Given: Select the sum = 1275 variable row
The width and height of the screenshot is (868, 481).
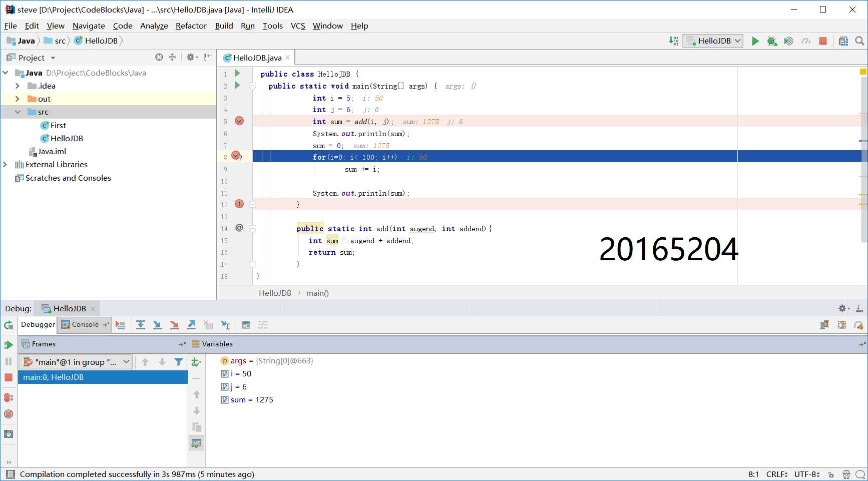Looking at the screenshot, I should 252,400.
